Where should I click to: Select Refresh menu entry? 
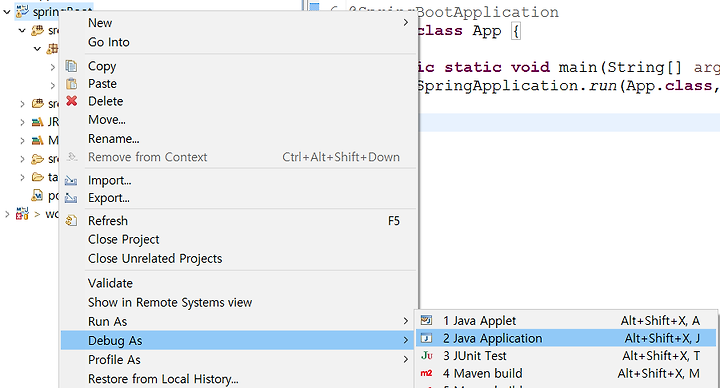pyautogui.click(x=239, y=221)
